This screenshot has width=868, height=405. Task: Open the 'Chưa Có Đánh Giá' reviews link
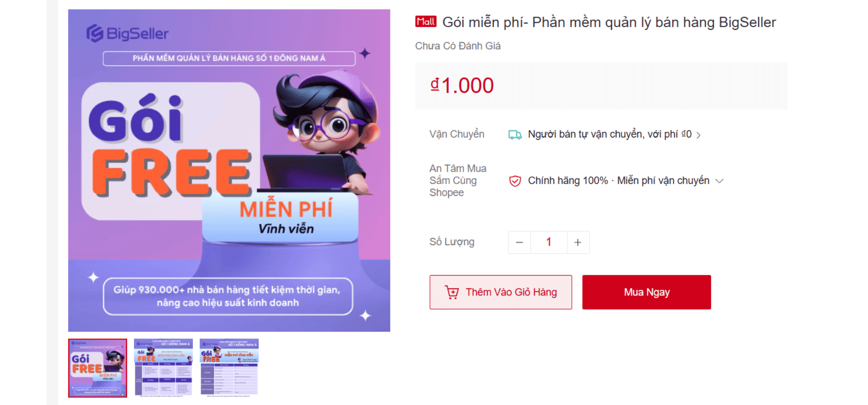(x=458, y=45)
